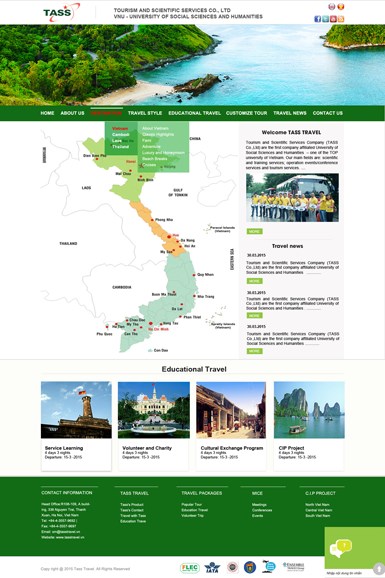This screenshot has height=578, width=385.
Task: Open the RSS feed icon
Action: pyautogui.click(x=341, y=19)
